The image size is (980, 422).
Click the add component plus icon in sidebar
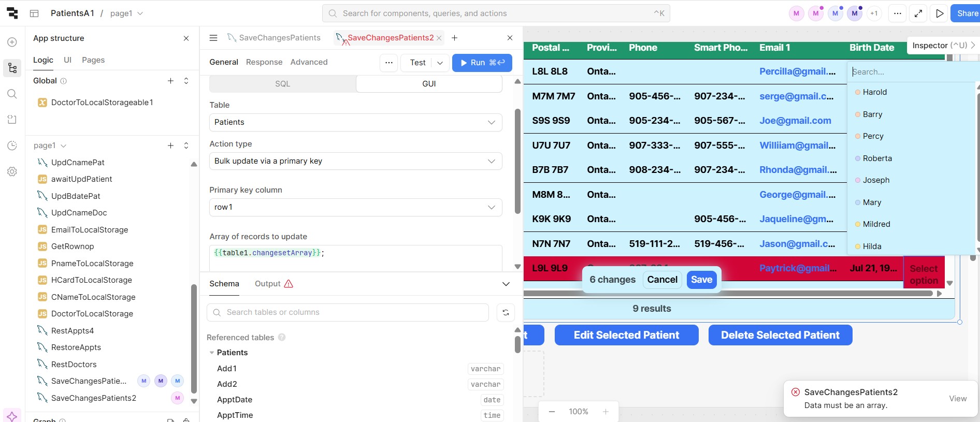coord(12,42)
